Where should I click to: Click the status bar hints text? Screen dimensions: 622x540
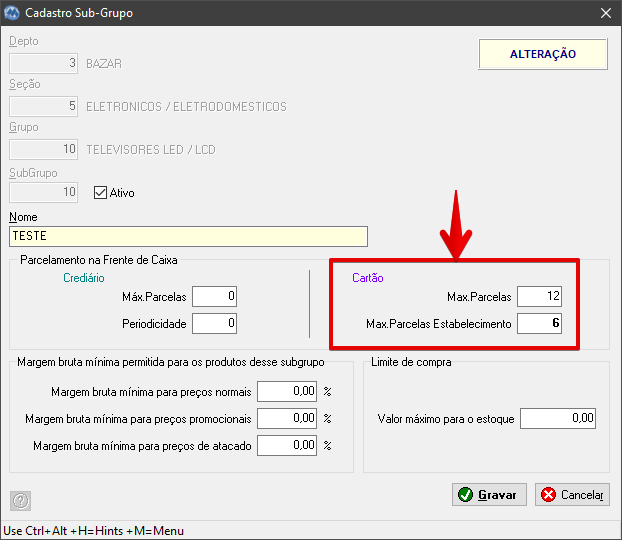[x=94, y=531]
